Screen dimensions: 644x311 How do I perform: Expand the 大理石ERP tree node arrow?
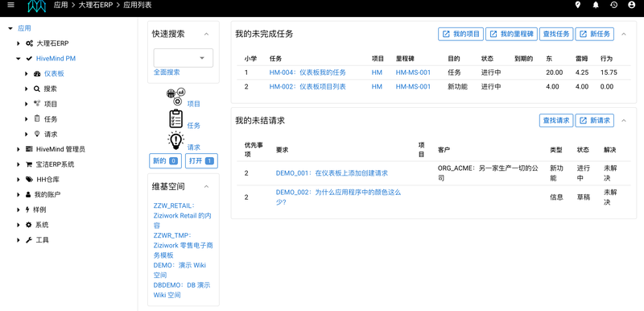(19, 44)
